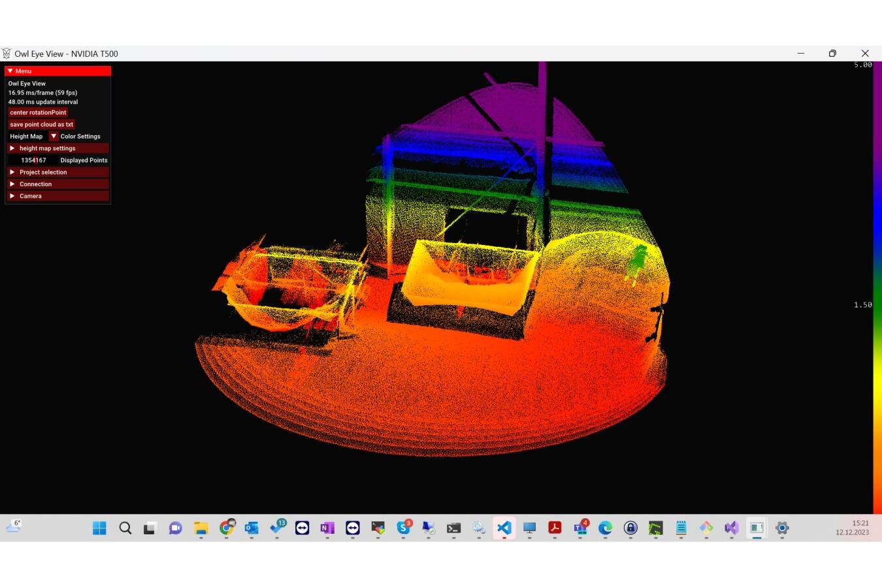This screenshot has width=882, height=588.
Task: Open Google Chrome from taskbar
Action: pyautogui.click(x=227, y=528)
